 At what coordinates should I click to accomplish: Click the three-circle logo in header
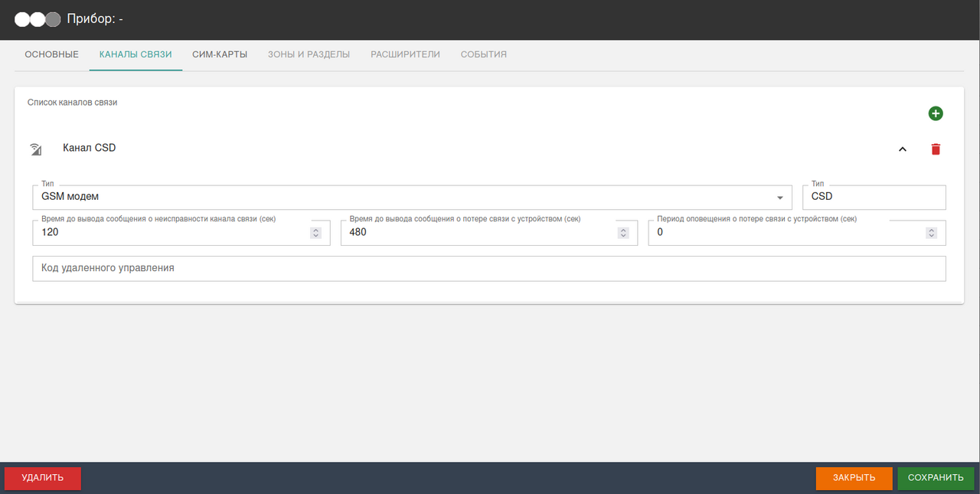pyautogui.click(x=38, y=19)
